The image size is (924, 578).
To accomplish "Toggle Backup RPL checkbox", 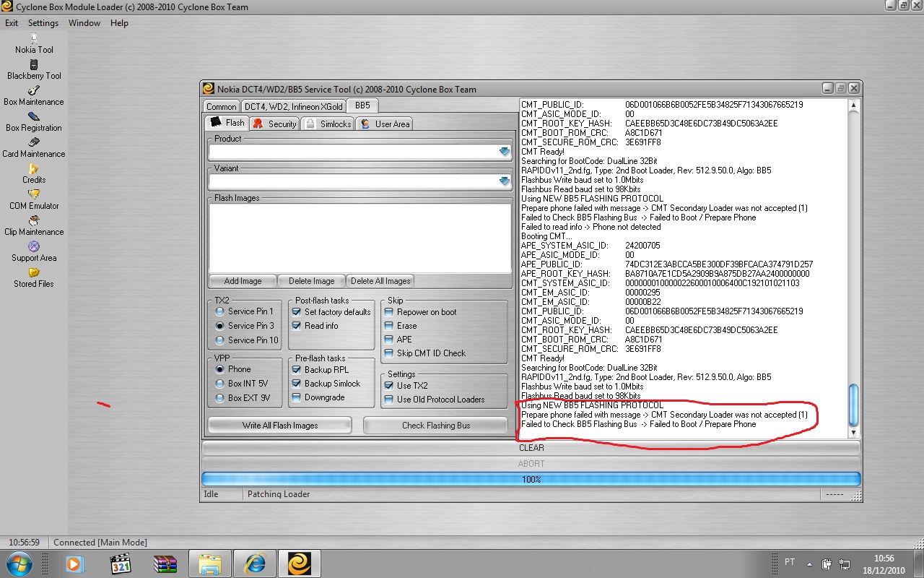I will [x=297, y=370].
